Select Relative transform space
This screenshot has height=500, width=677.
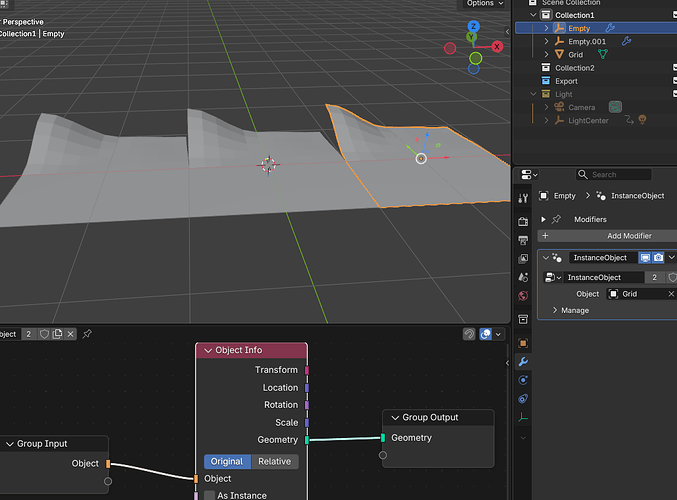pos(275,462)
